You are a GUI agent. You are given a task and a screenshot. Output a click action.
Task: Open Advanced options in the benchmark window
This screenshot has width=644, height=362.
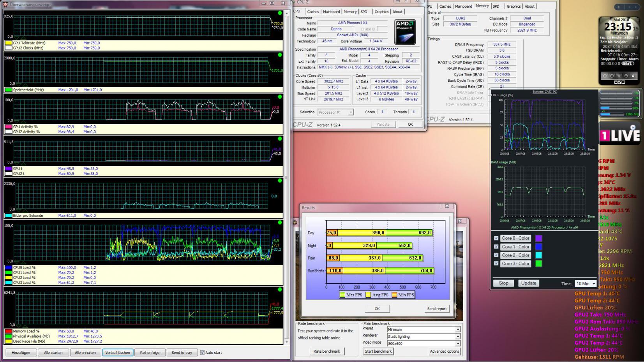pos(445,351)
